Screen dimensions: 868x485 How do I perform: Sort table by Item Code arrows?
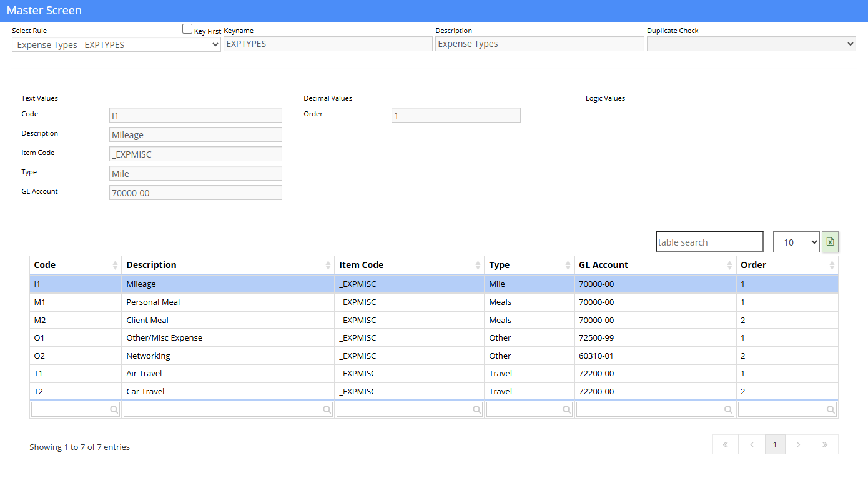(478, 266)
